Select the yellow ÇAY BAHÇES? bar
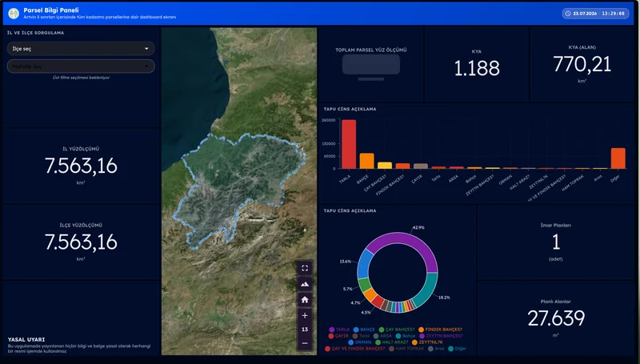The height and width of the screenshot is (364, 640). 385,166
